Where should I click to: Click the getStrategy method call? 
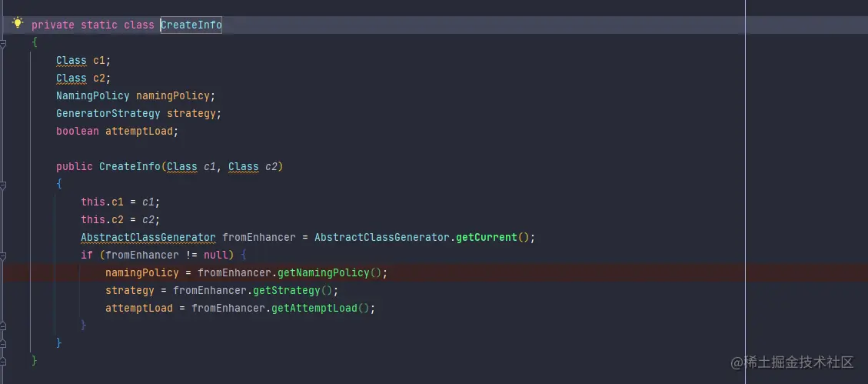(287, 291)
